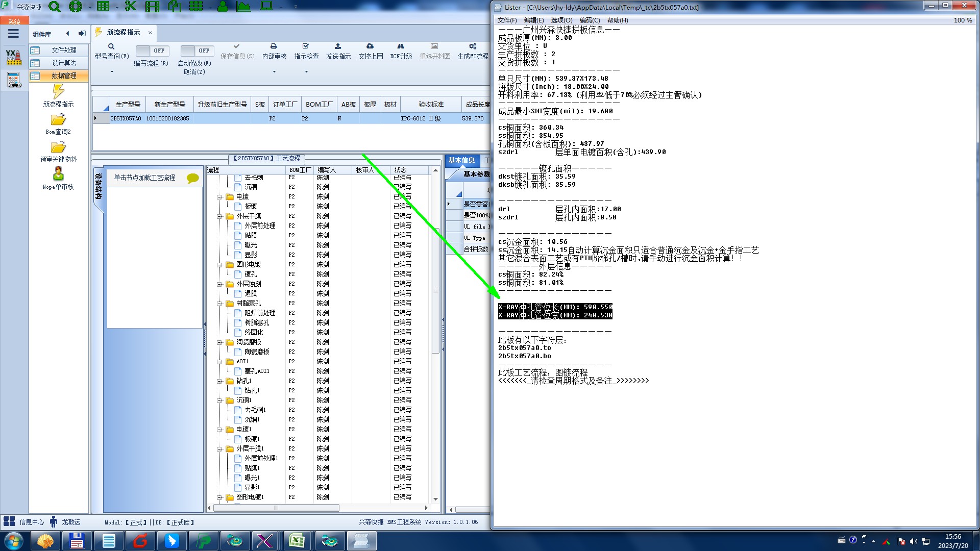The height and width of the screenshot is (551, 980).
Task: Click the 型号查询 search icon
Action: [x=111, y=46]
